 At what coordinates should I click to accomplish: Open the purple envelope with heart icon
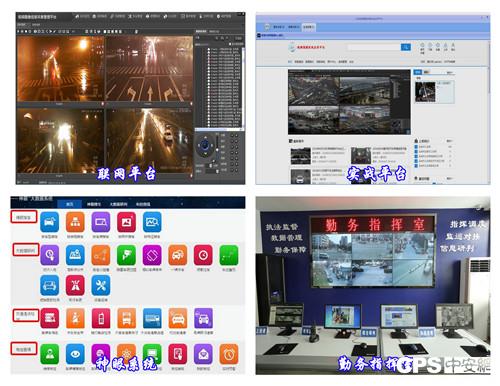tap(203, 354)
